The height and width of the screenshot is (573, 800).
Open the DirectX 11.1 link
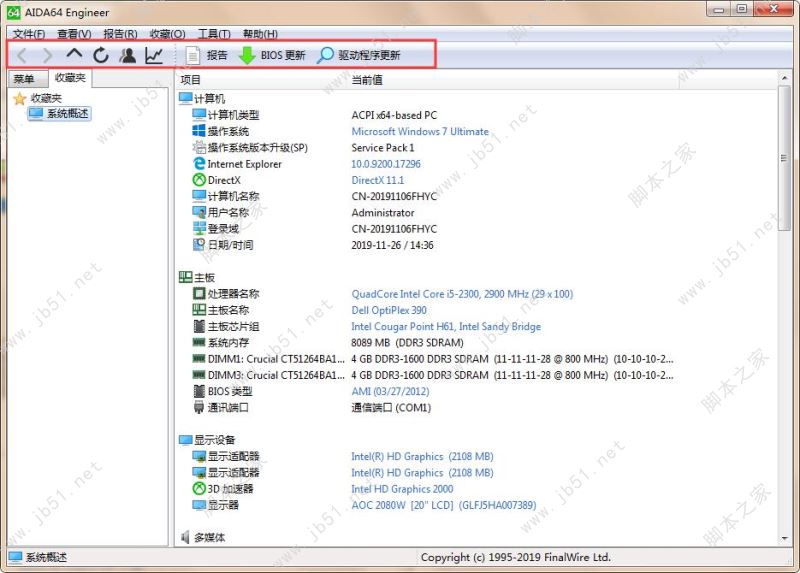tap(378, 180)
